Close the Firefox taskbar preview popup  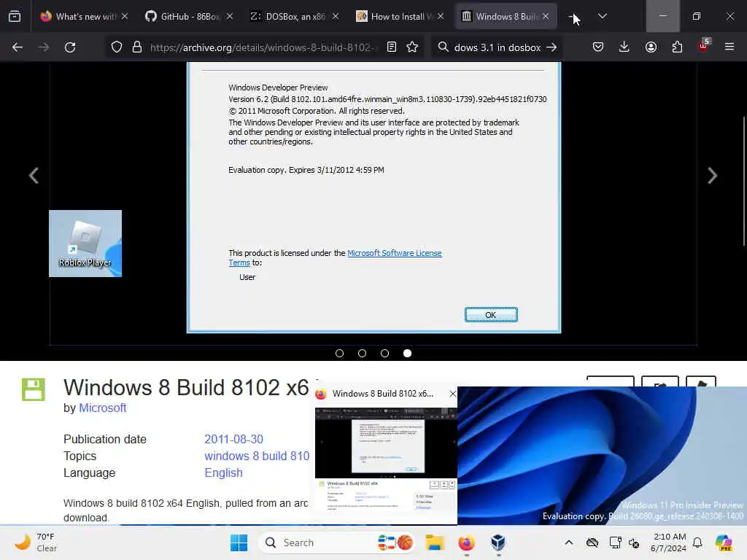coord(452,394)
